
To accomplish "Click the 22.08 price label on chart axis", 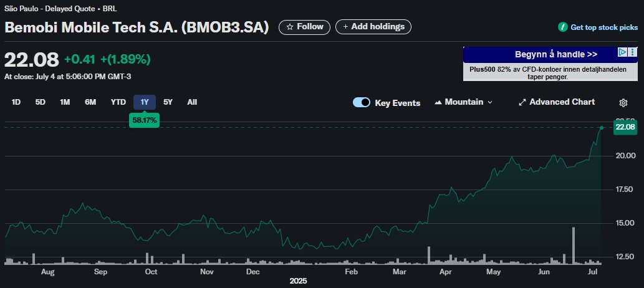I will click(x=625, y=127).
